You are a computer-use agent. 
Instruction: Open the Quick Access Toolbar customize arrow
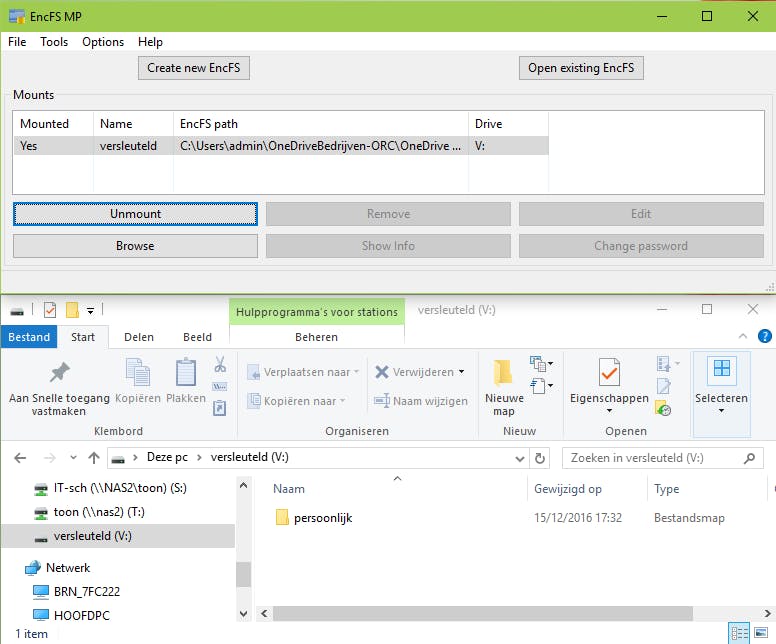coord(91,310)
